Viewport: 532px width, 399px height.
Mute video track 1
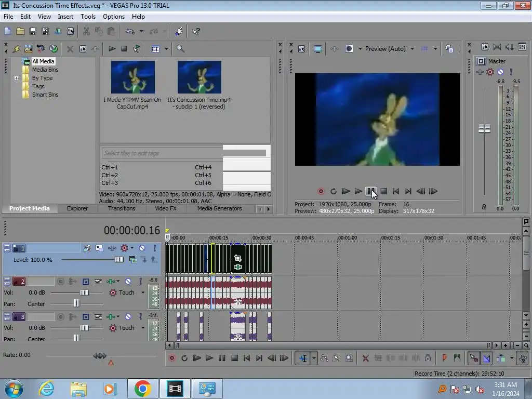[142, 248]
